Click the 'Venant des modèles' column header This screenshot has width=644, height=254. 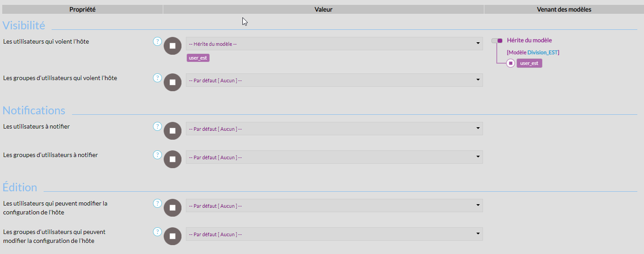point(564,9)
